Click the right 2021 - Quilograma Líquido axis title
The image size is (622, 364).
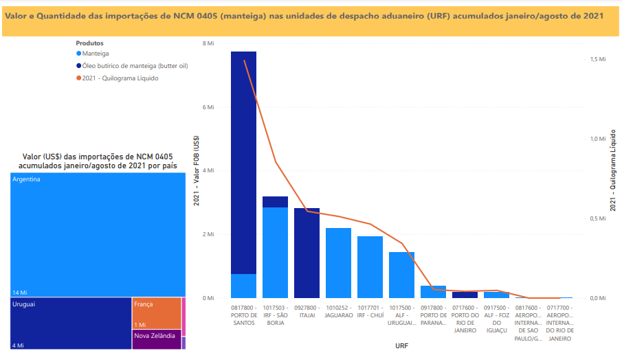coord(613,170)
